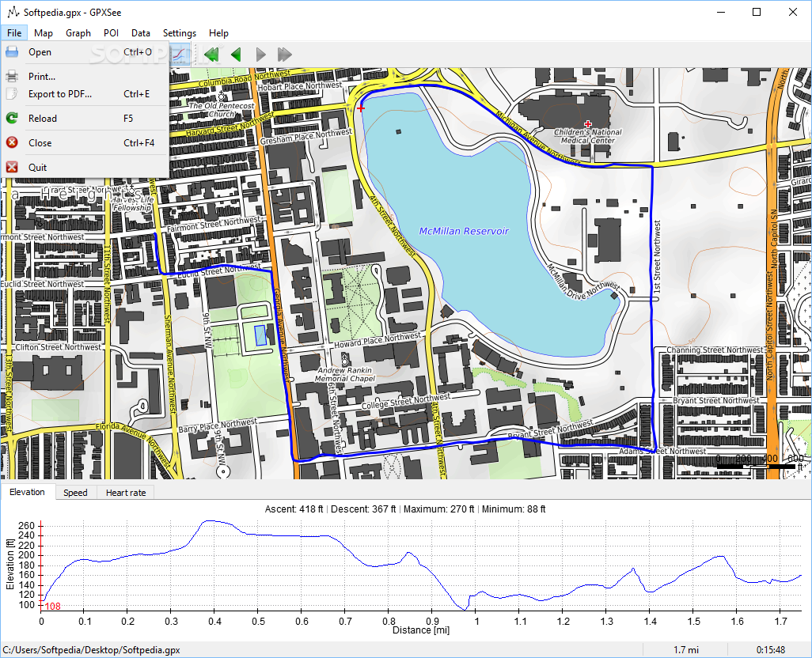Click the 0:15:48 time in status bar
This screenshot has width=812, height=658.
click(771, 650)
